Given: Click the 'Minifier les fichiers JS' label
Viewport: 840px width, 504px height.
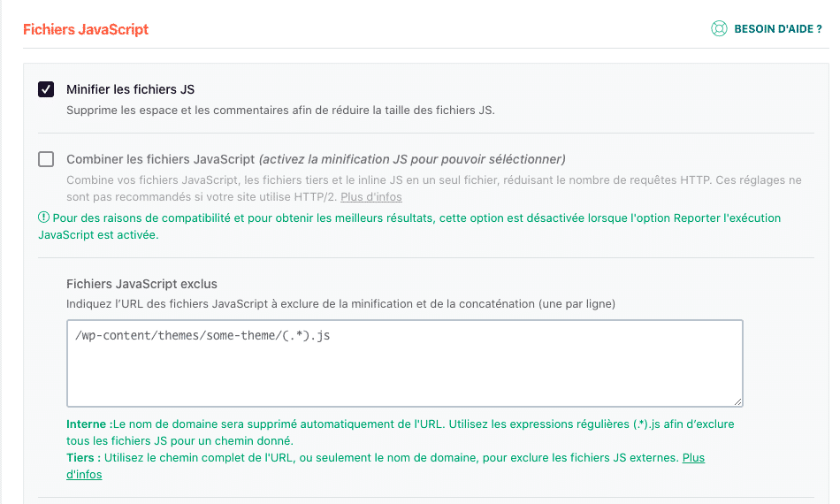Looking at the screenshot, I should tap(130, 89).
